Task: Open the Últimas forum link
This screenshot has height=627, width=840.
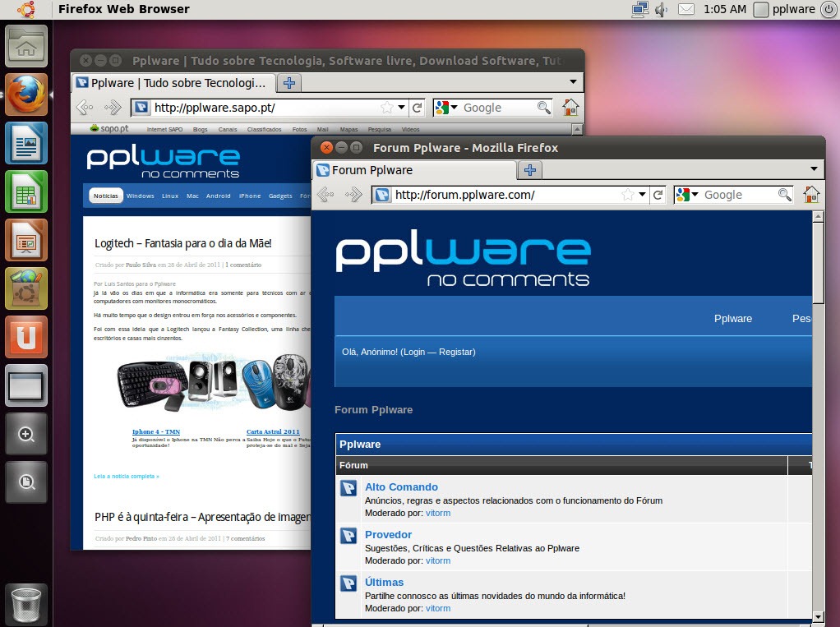Action: [384, 582]
